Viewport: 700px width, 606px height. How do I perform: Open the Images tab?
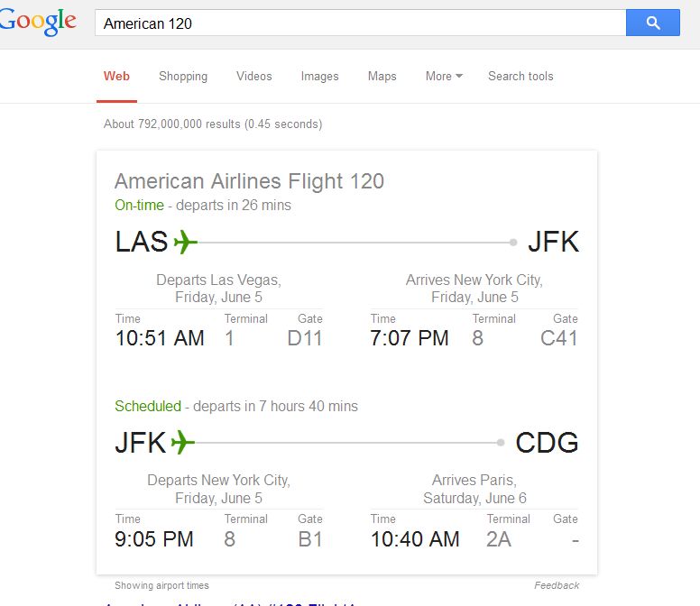pos(319,77)
